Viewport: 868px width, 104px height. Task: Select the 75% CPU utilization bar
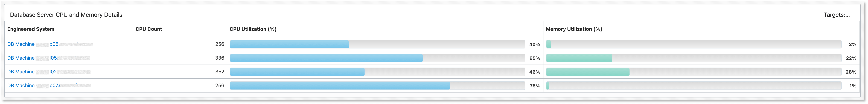(377, 86)
